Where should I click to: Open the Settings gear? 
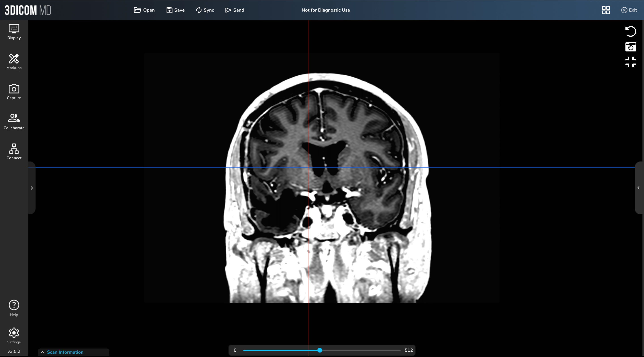click(x=14, y=336)
